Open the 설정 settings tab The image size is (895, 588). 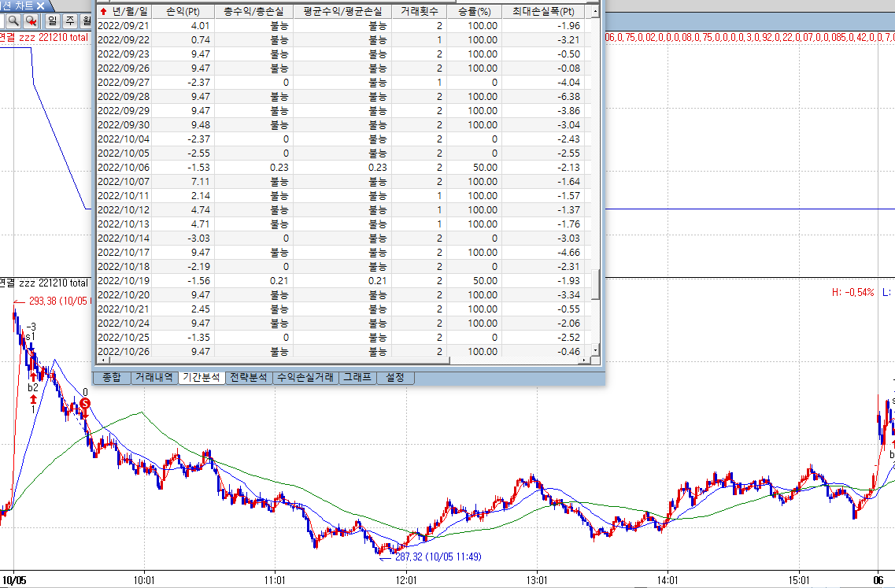click(x=395, y=378)
